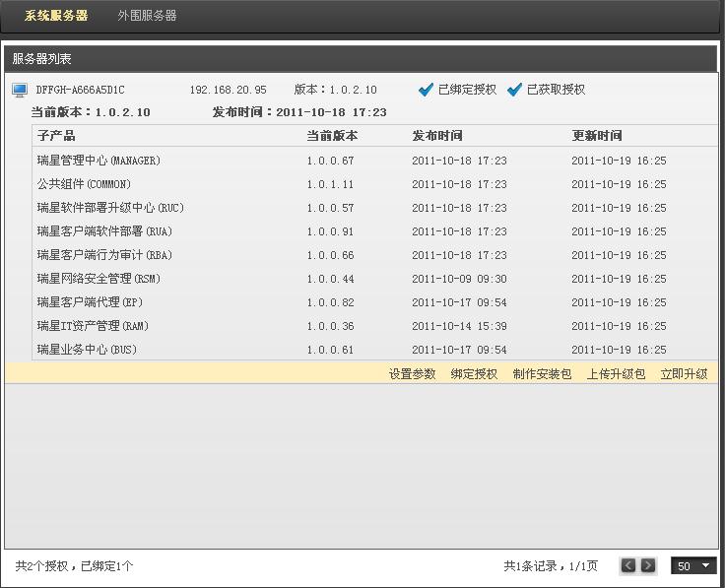This screenshot has width=725, height=588.
Task: Open the 50 per-page dropdown
Action: tap(693, 565)
